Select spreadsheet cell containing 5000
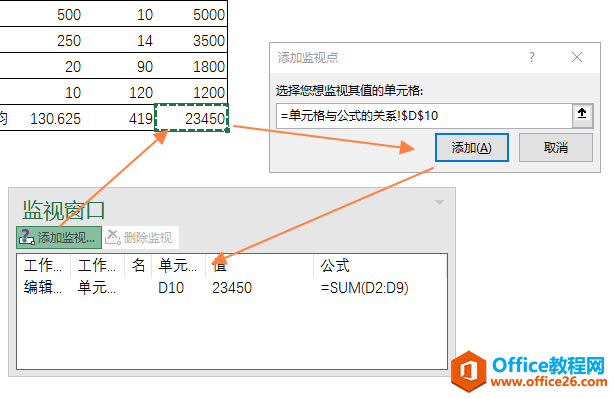 click(191, 14)
